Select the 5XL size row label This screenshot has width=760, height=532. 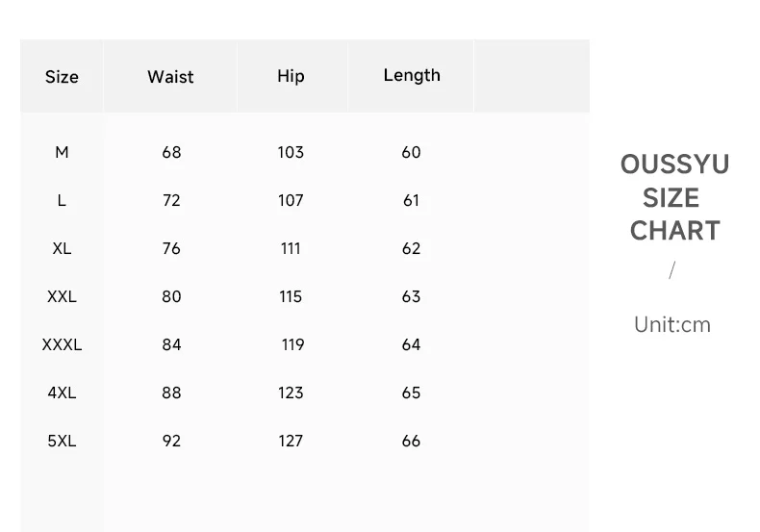pos(62,441)
